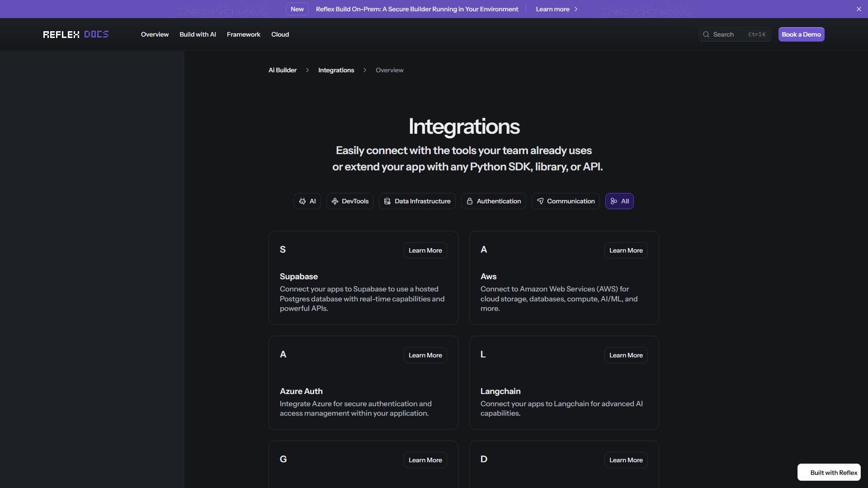
Task: Click the Authentication lock icon
Action: [470, 201]
